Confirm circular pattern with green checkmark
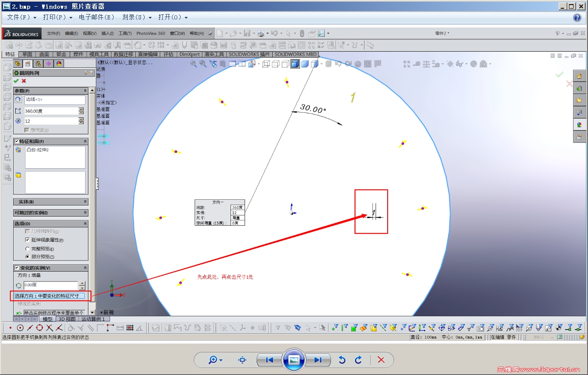 tap(16, 81)
